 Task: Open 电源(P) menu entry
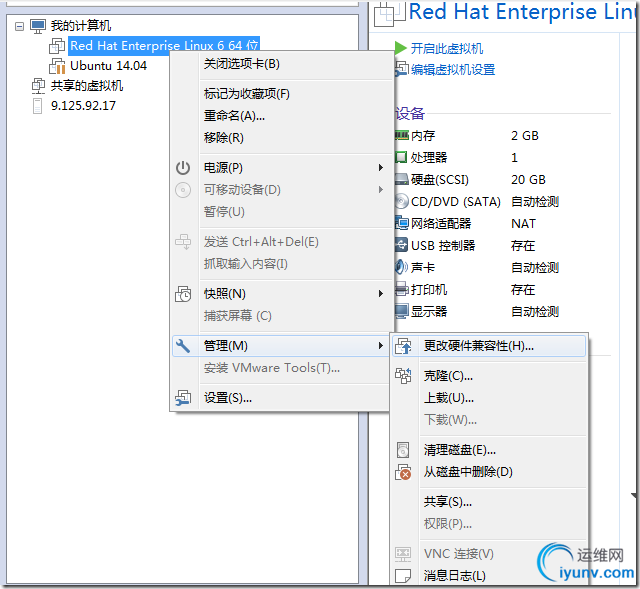click(280, 168)
